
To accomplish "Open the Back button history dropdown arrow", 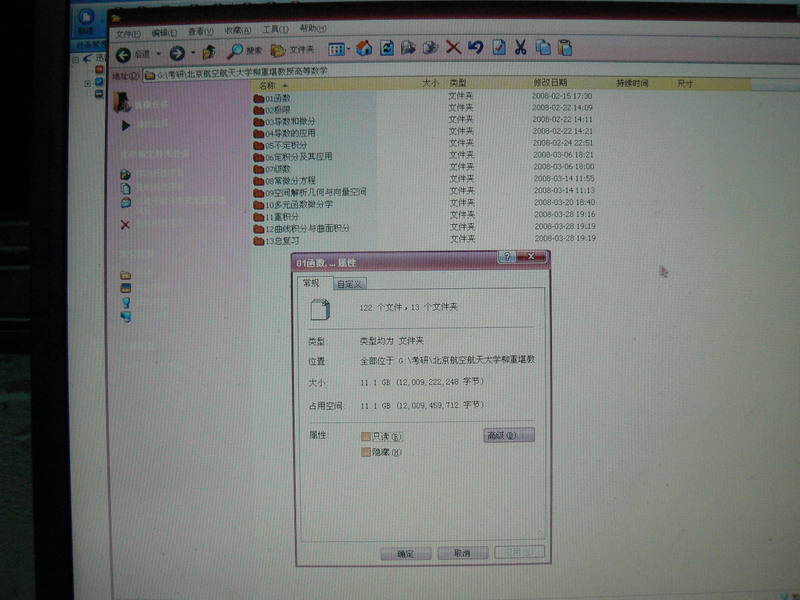I will tap(160, 53).
